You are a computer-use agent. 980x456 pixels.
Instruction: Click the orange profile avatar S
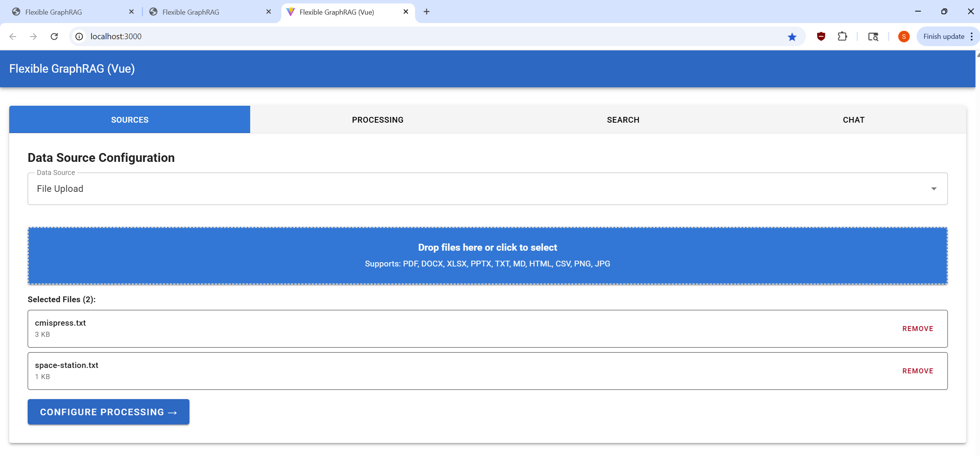[x=904, y=37]
